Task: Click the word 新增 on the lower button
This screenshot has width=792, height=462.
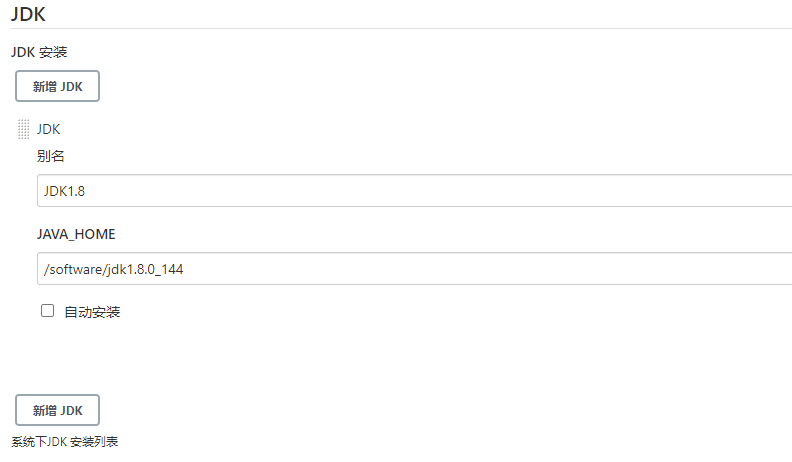Action: 44,410
